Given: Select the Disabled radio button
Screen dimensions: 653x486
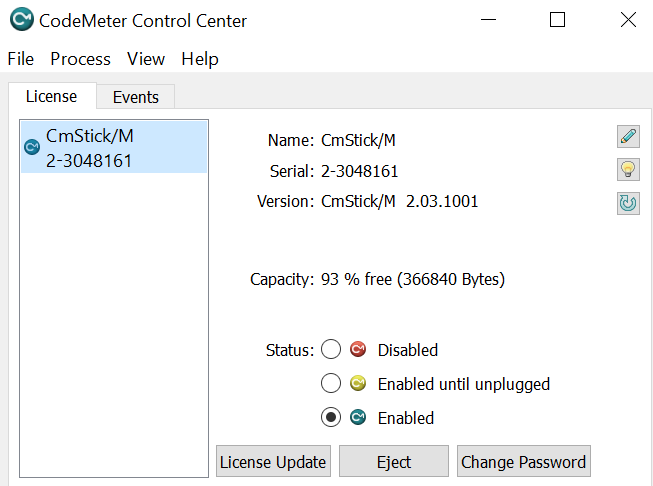Looking at the screenshot, I should [x=331, y=349].
